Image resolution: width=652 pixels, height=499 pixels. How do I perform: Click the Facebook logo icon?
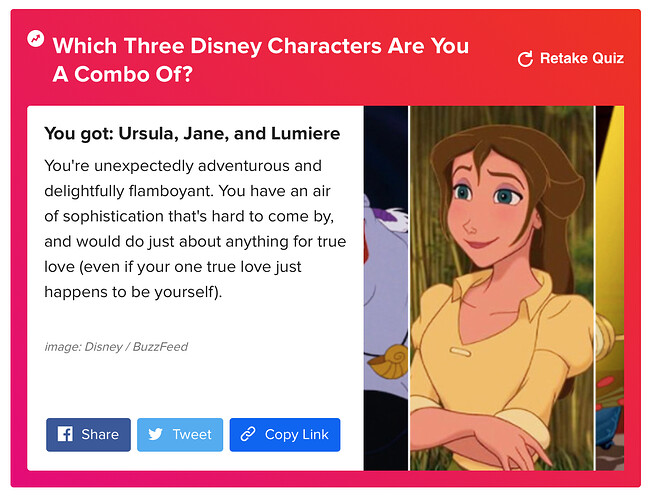65,434
